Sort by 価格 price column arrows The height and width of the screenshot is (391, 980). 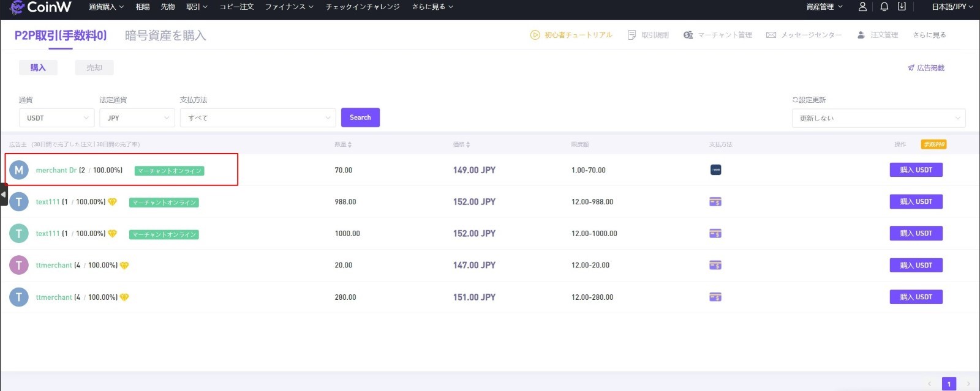pos(468,145)
